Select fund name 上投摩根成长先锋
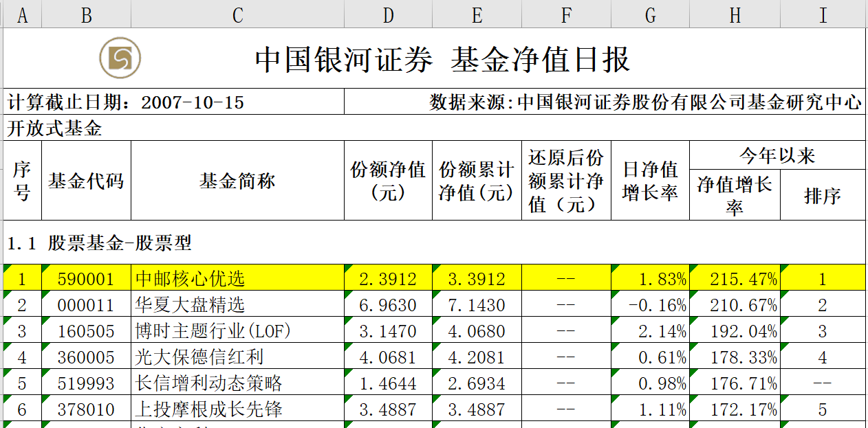The image size is (868, 428). (x=237, y=409)
